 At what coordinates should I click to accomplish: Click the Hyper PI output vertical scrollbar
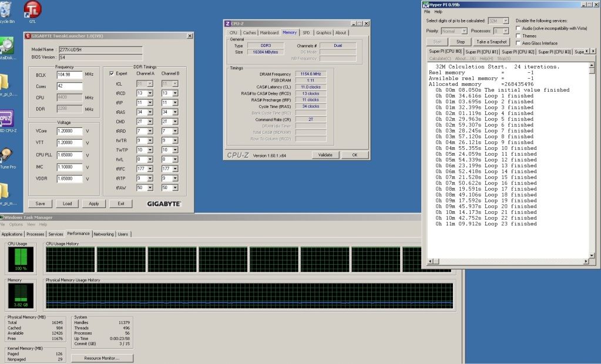tap(593, 159)
